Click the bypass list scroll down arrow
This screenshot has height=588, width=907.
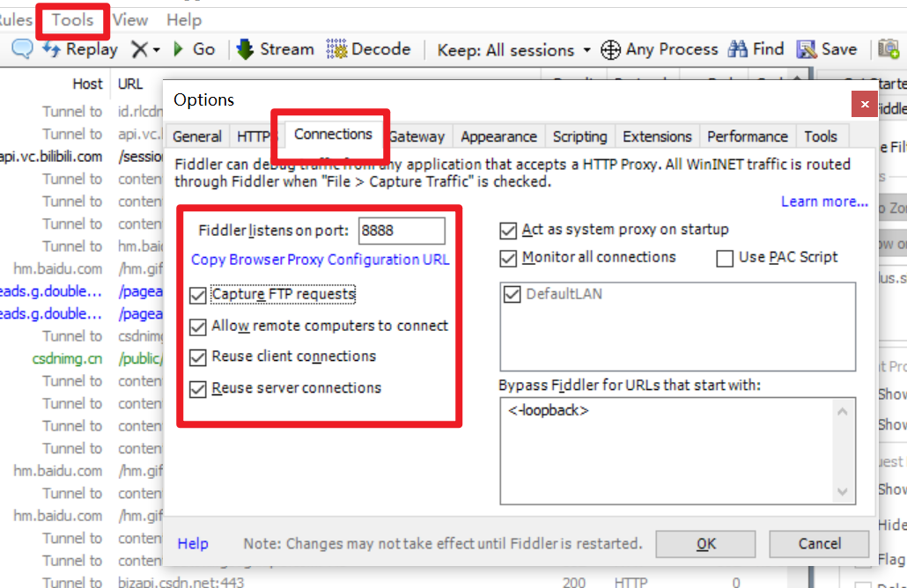click(842, 491)
